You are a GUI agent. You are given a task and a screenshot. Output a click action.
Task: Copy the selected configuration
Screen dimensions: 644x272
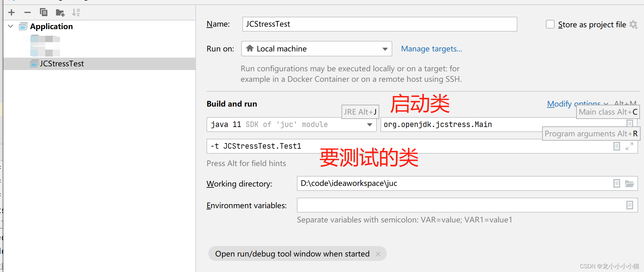(44, 12)
